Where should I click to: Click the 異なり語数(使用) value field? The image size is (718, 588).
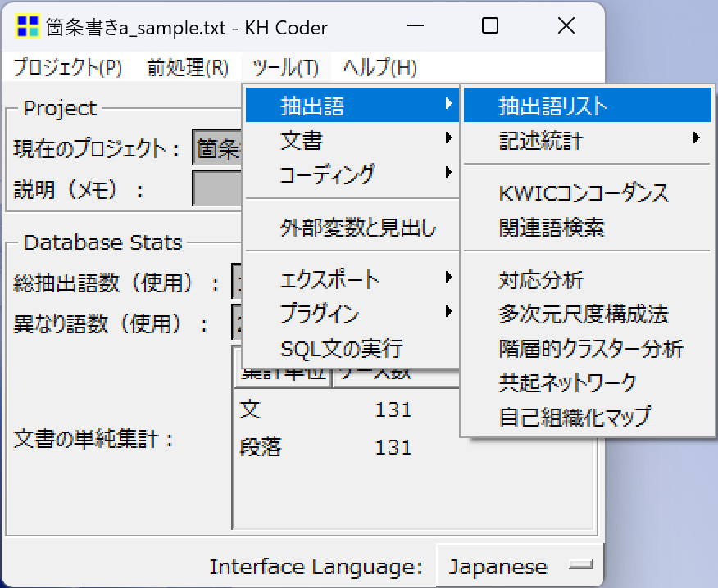tap(237, 322)
